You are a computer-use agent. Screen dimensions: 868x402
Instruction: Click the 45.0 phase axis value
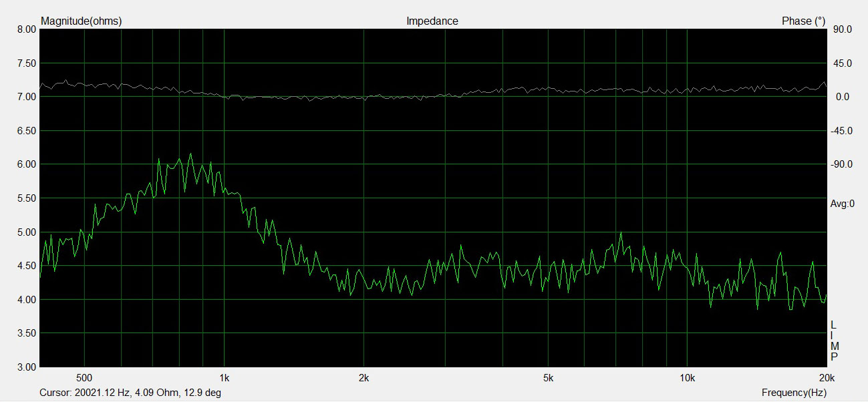(842, 63)
